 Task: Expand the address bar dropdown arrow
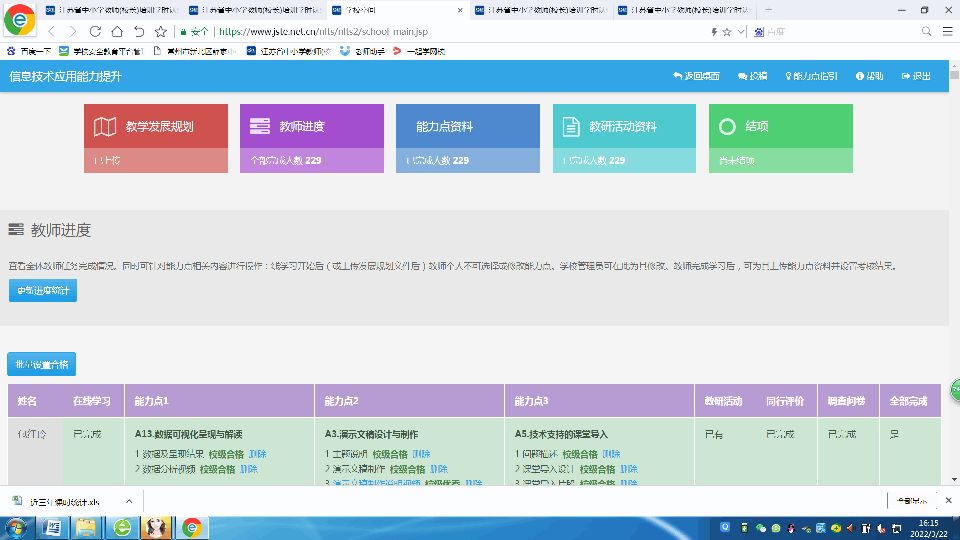click(x=741, y=31)
